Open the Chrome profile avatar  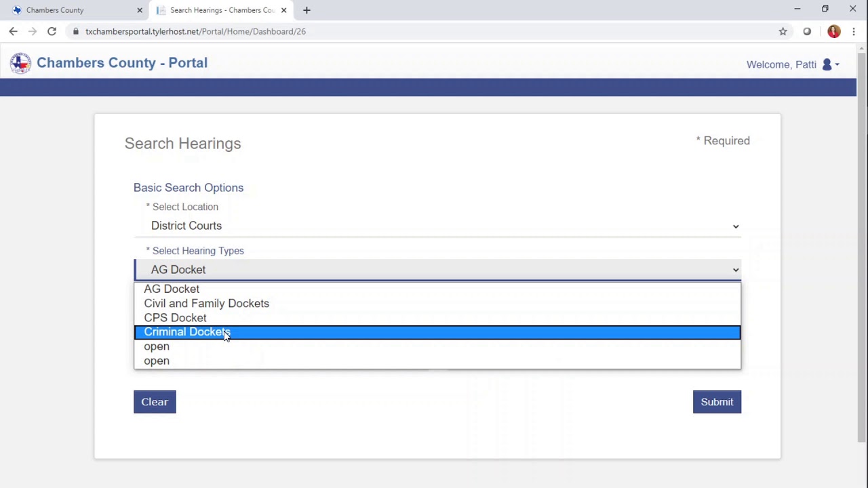(833, 31)
